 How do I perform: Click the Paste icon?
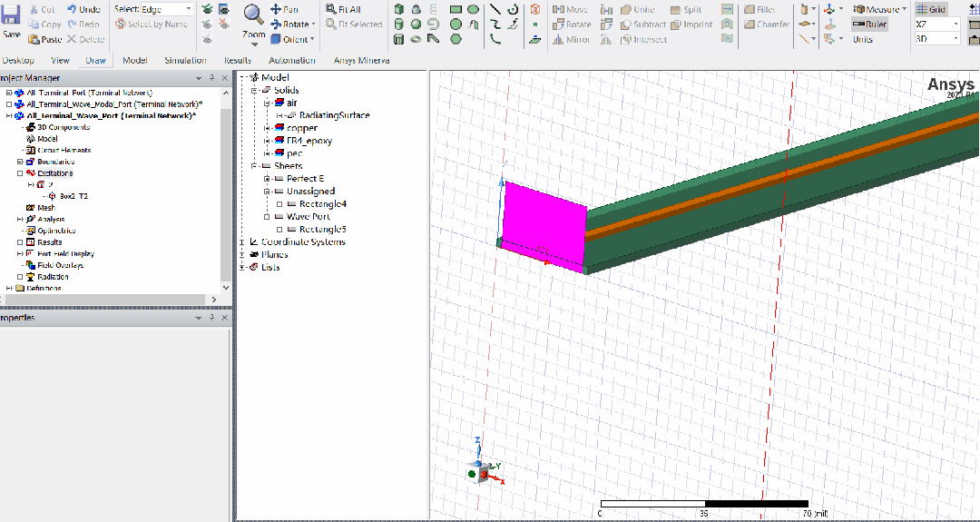click(34, 39)
